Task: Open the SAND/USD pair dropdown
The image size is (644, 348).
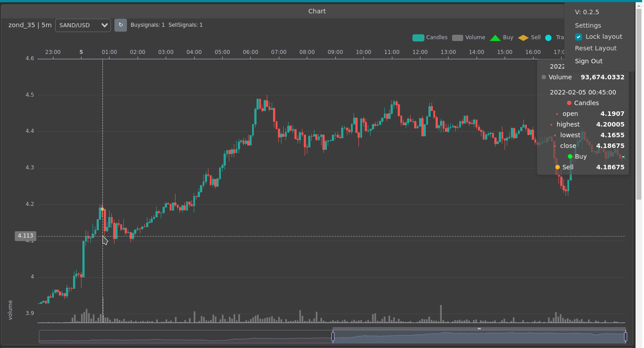Action: coord(83,25)
